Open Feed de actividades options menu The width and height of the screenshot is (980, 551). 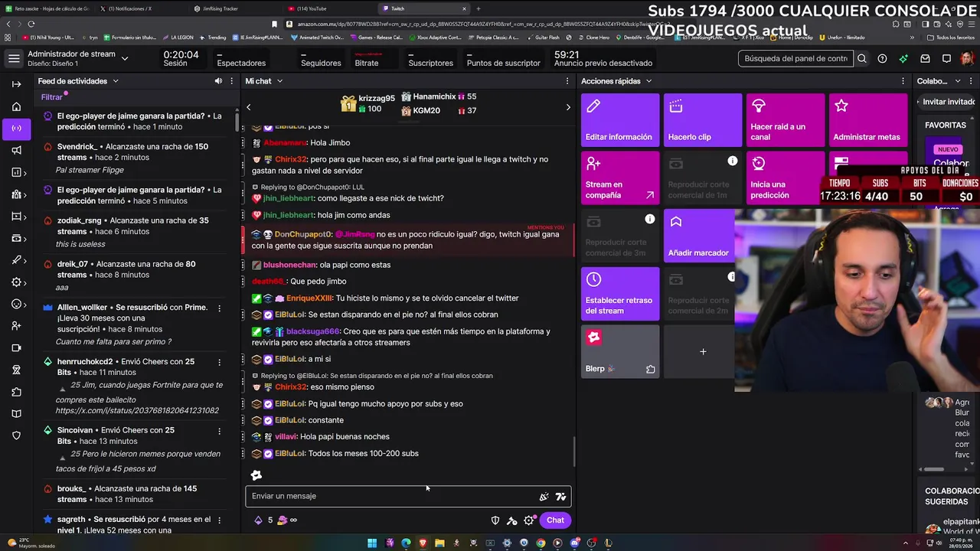coord(231,81)
